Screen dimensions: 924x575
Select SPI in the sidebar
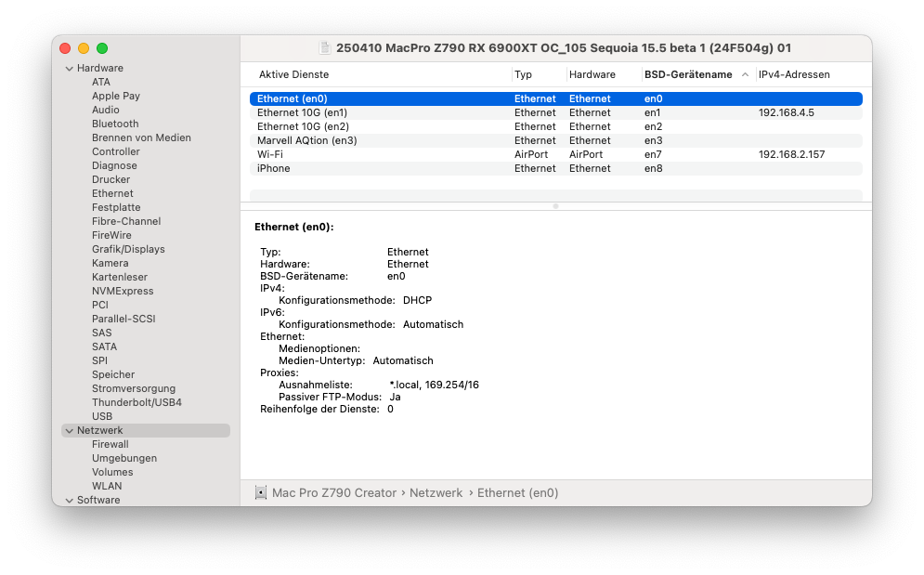99,361
